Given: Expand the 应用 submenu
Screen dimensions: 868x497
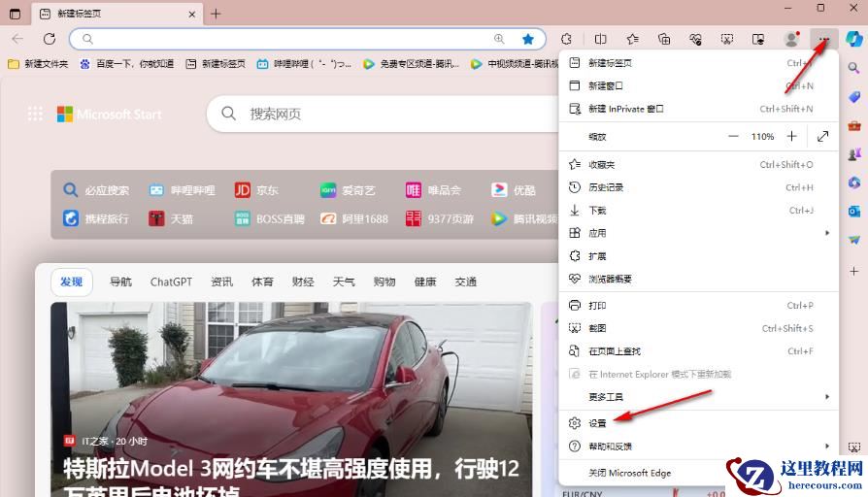Looking at the screenshot, I should click(699, 233).
